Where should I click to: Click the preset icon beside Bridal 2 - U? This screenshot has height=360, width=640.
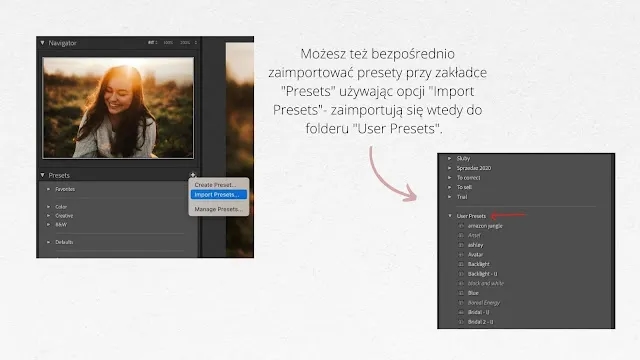pyautogui.click(x=461, y=322)
